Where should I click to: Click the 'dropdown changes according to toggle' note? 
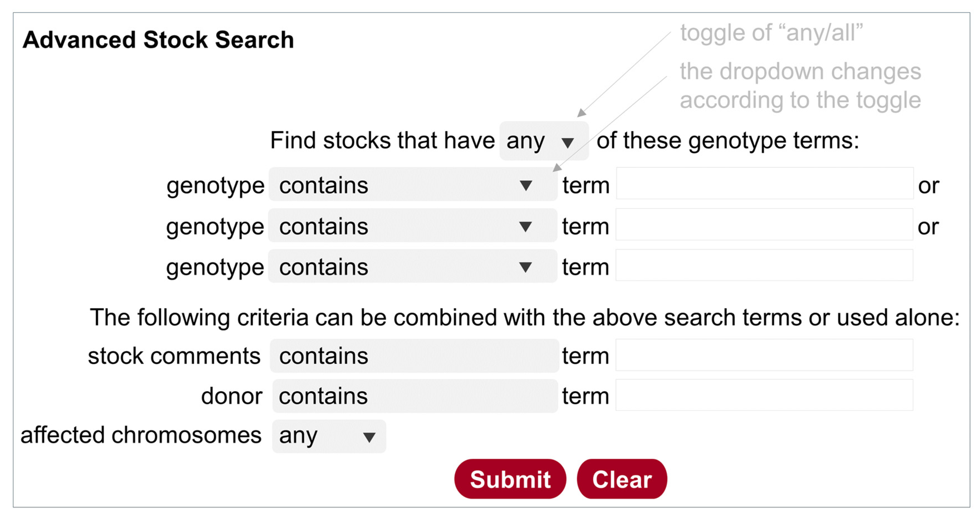pyautogui.click(x=800, y=86)
